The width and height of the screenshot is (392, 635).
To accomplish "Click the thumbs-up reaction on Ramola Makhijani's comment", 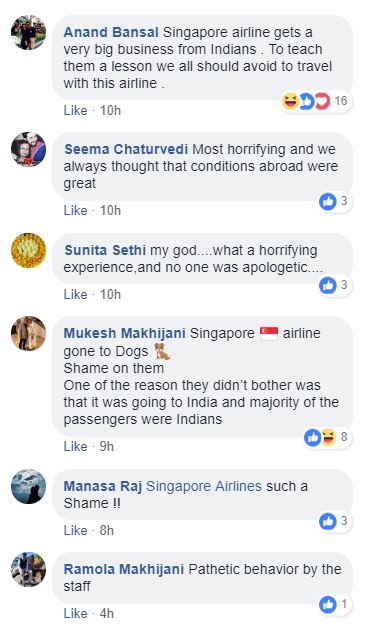I will tap(328, 605).
